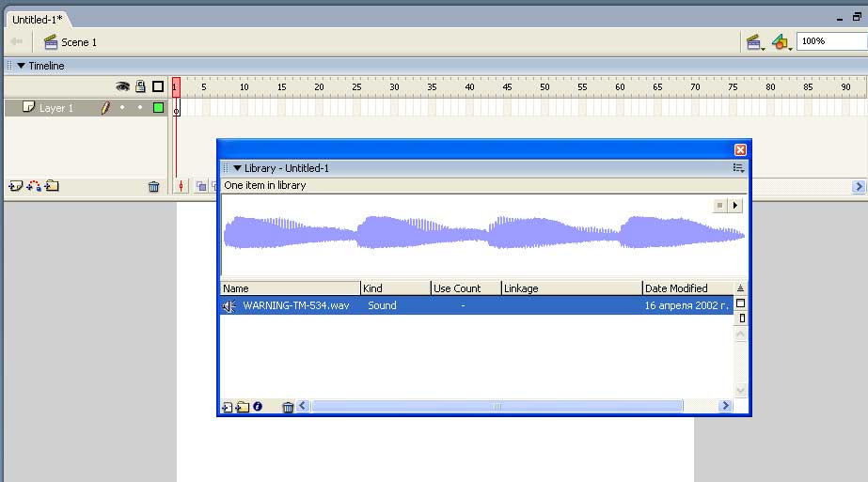Collapse the Timeline panel triangle
The image size is (868, 482).
click(x=21, y=65)
